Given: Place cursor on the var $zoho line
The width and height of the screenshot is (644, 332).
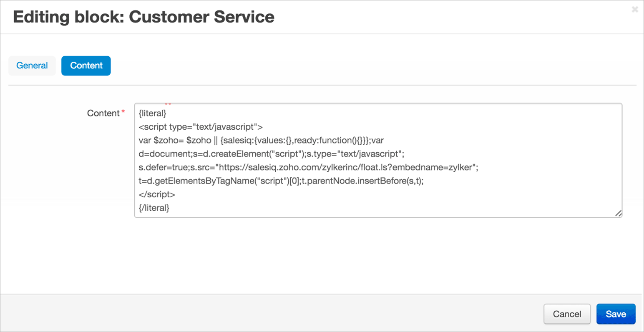Looking at the screenshot, I should (x=175, y=141).
